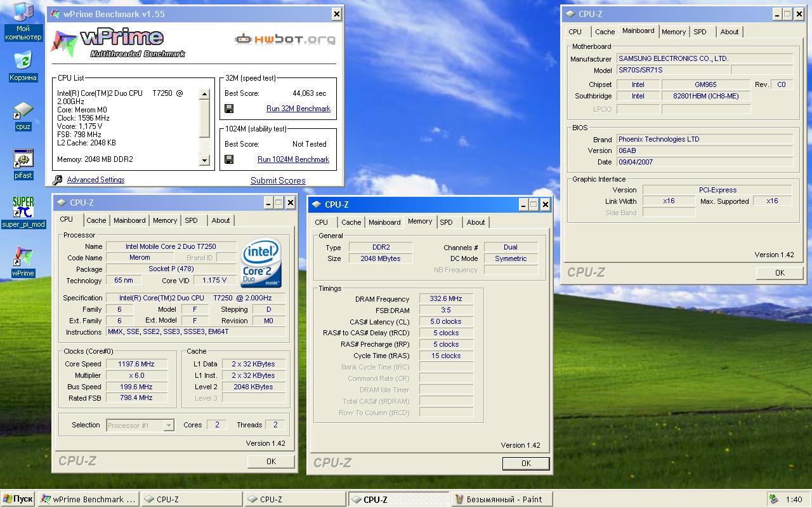The image size is (812, 508).
Task: Click the Intel Core 2 Duo logo
Action: pos(261,264)
